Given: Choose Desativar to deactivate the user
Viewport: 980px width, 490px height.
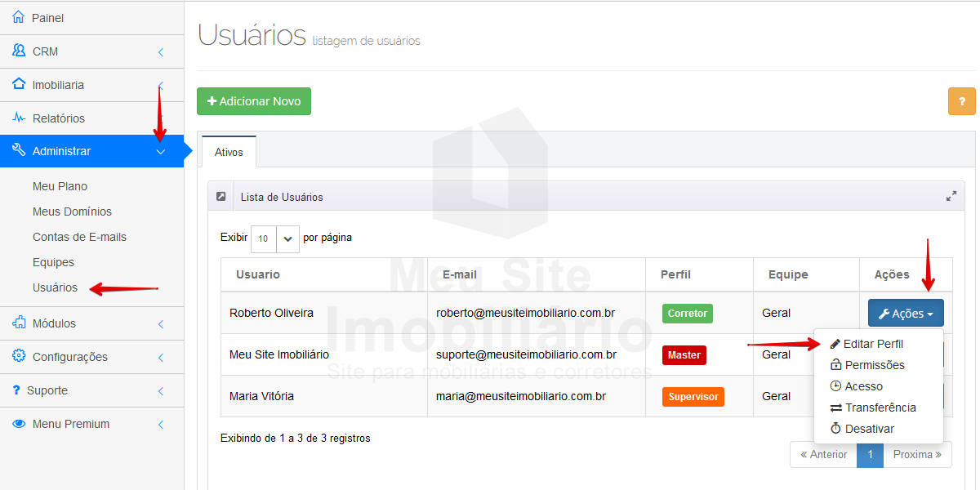Looking at the screenshot, I should tap(869, 429).
